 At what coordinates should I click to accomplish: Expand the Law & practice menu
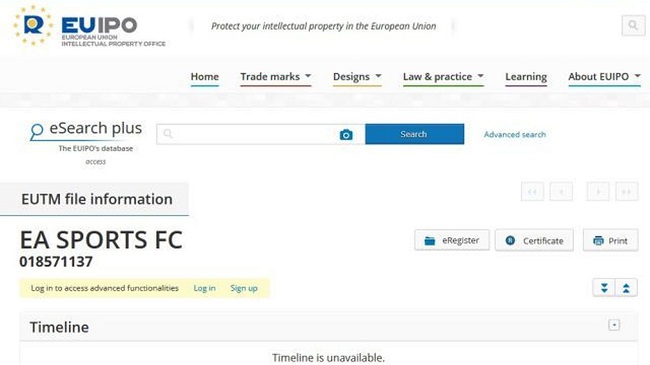click(443, 77)
